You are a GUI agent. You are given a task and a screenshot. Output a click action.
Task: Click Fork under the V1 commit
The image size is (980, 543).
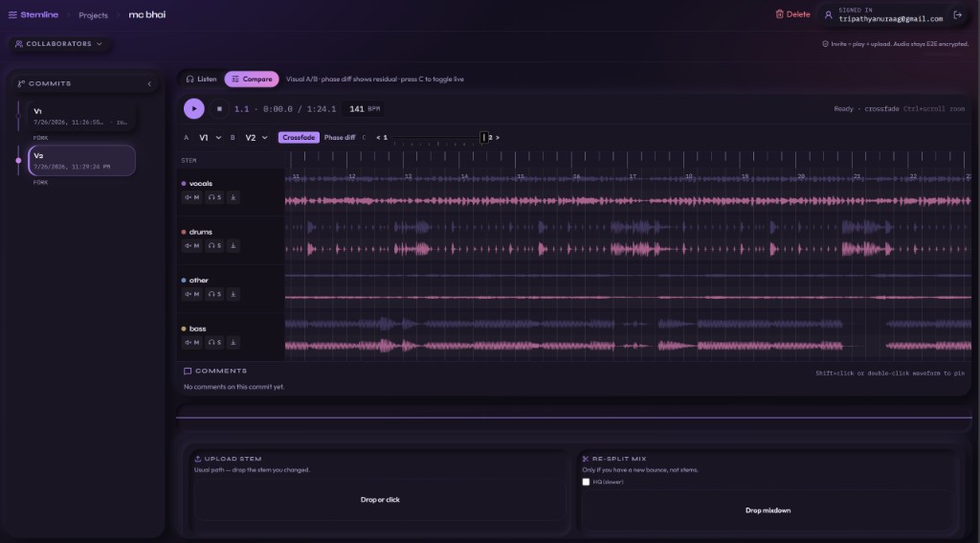pos(40,138)
